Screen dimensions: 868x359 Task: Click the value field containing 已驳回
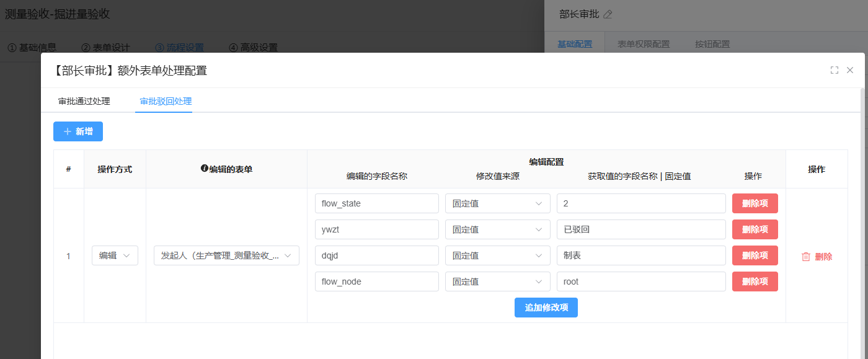point(640,229)
